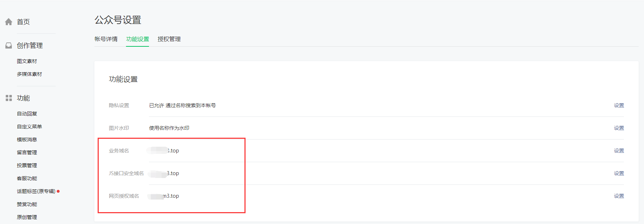The height and width of the screenshot is (224, 644).
Task: Open 首页 in the sidebar
Action: [23, 22]
